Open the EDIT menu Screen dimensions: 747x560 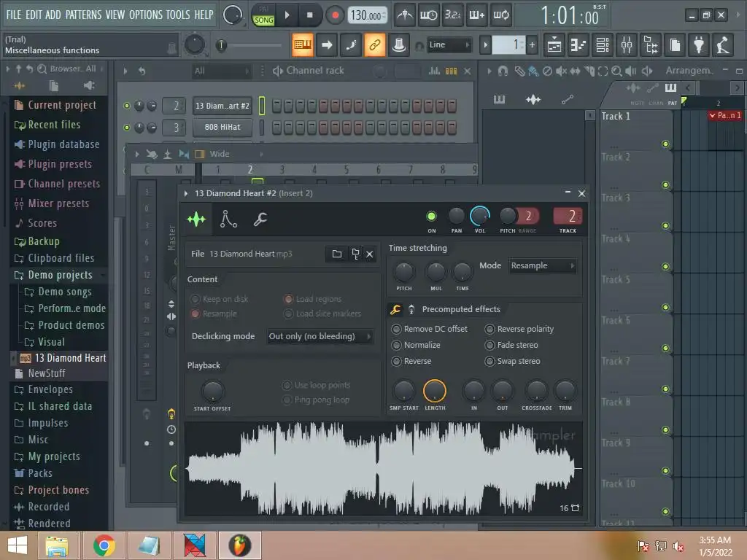[x=34, y=15]
